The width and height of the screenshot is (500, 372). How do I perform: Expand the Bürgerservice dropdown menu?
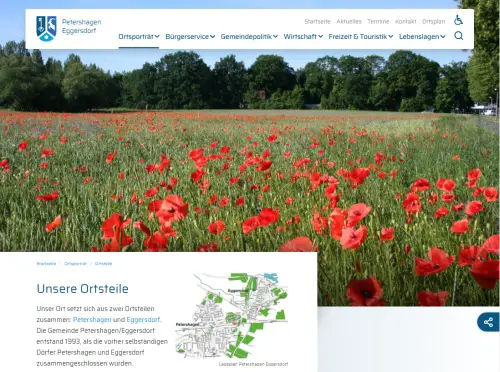(190, 37)
